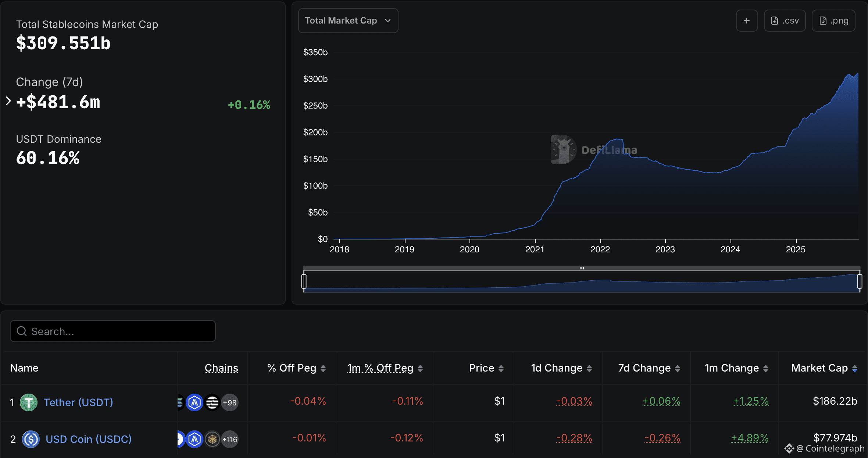Toggle sort on 1m % Off Peg header
The height and width of the screenshot is (458, 868).
380,368
